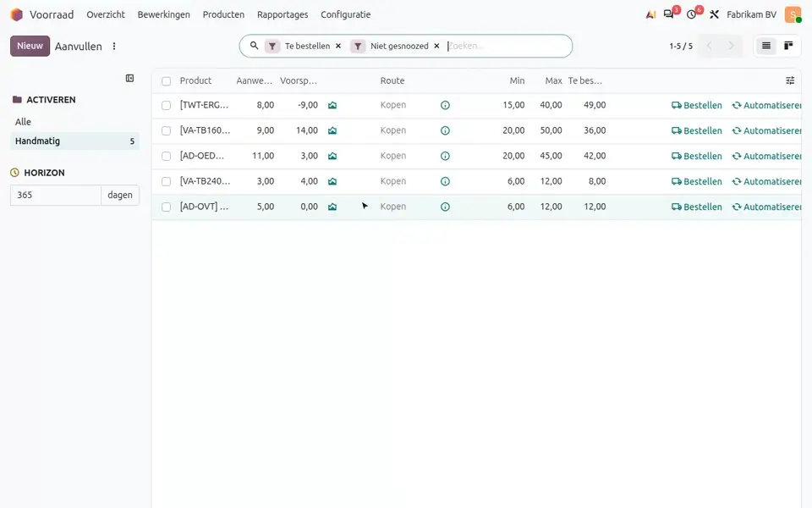
Task: Open forecast graph for AD-OVT row
Action: tap(332, 207)
